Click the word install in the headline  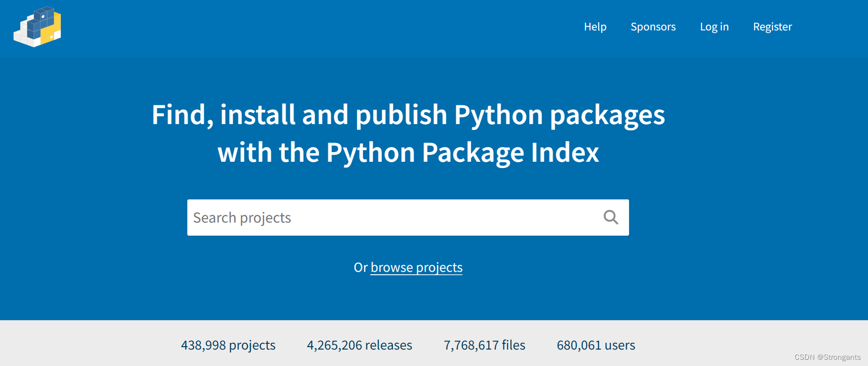pyautogui.click(x=257, y=115)
